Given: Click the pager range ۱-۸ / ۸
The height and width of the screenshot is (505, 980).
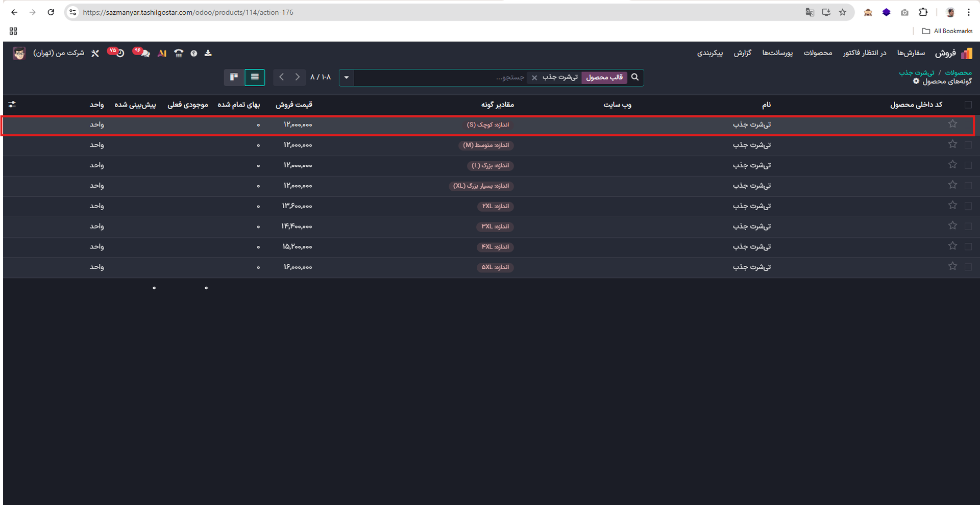Looking at the screenshot, I should point(321,77).
